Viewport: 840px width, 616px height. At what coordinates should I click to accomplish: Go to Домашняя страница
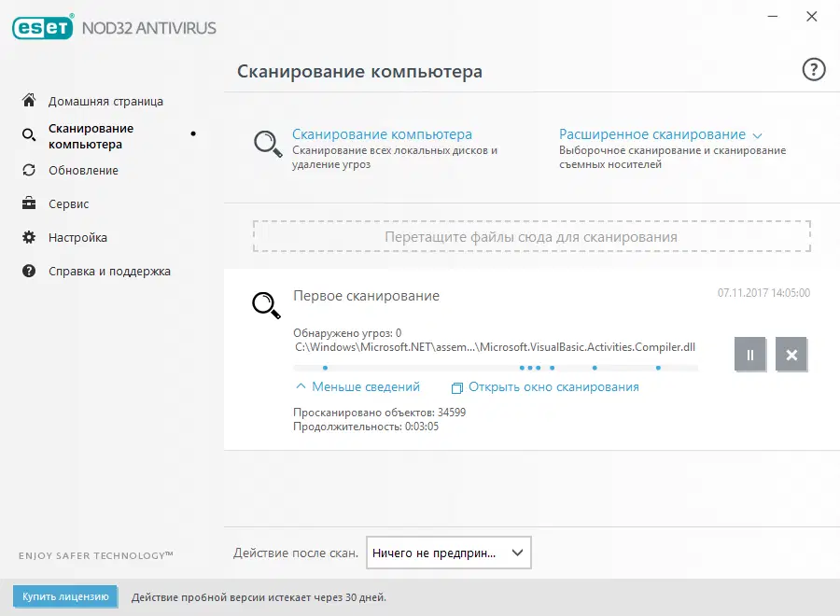(106, 101)
